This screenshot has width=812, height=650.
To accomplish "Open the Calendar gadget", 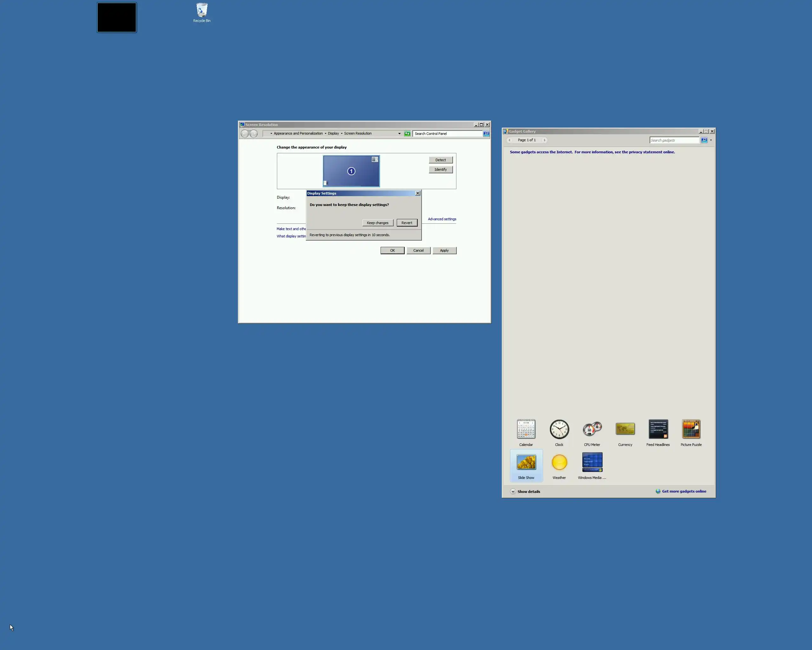I will pyautogui.click(x=526, y=429).
